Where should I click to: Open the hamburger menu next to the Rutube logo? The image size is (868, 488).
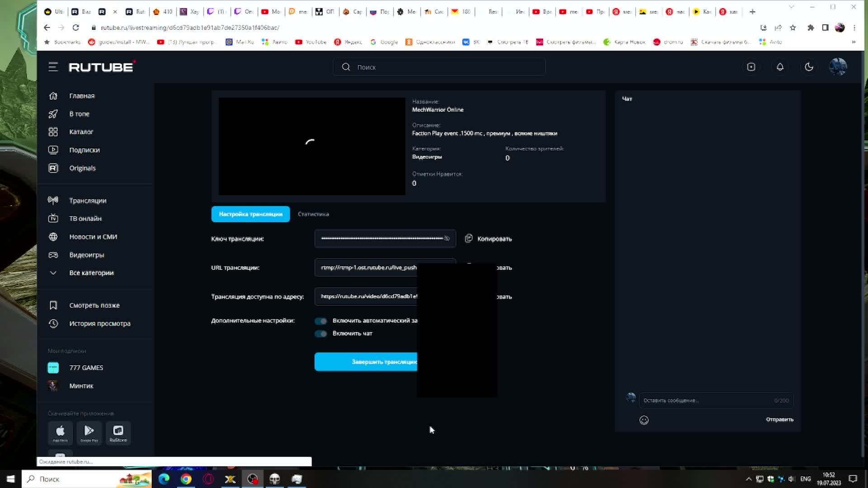tap(53, 67)
